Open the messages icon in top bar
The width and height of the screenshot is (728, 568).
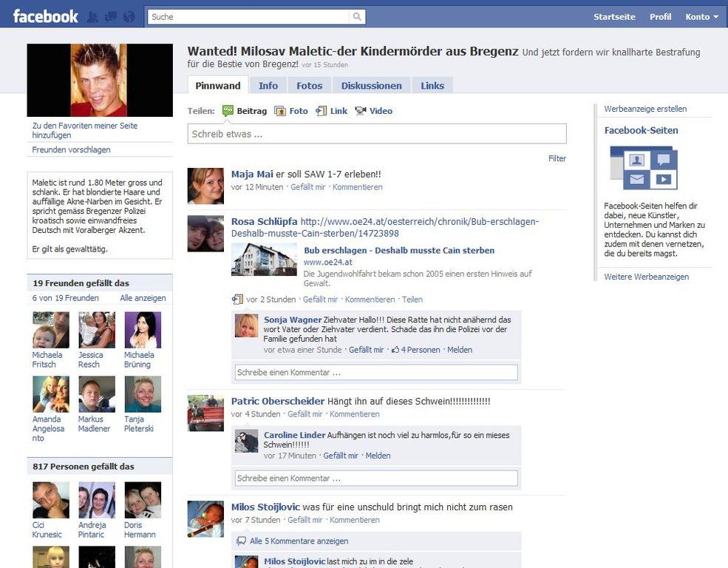[111, 16]
